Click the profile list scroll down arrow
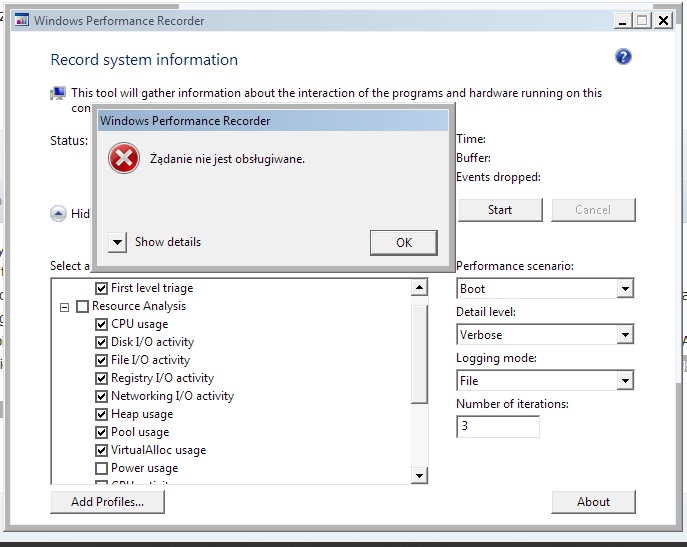This screenshot has width=687, height=547. (419, 476)
